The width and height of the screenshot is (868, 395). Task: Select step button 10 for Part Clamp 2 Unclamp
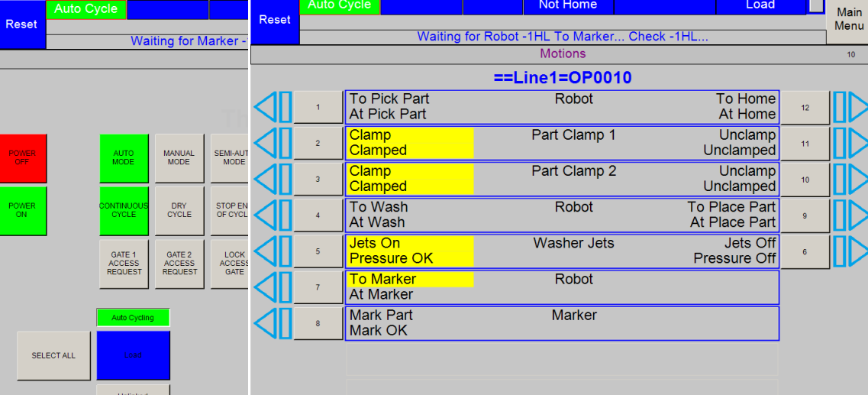pyautogui.click(x=805, y=179)
